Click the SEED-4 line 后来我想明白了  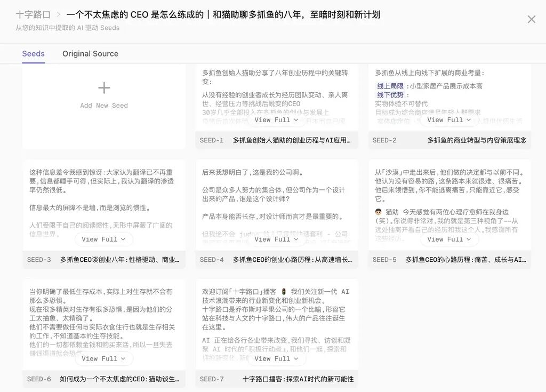coord(252,172)
